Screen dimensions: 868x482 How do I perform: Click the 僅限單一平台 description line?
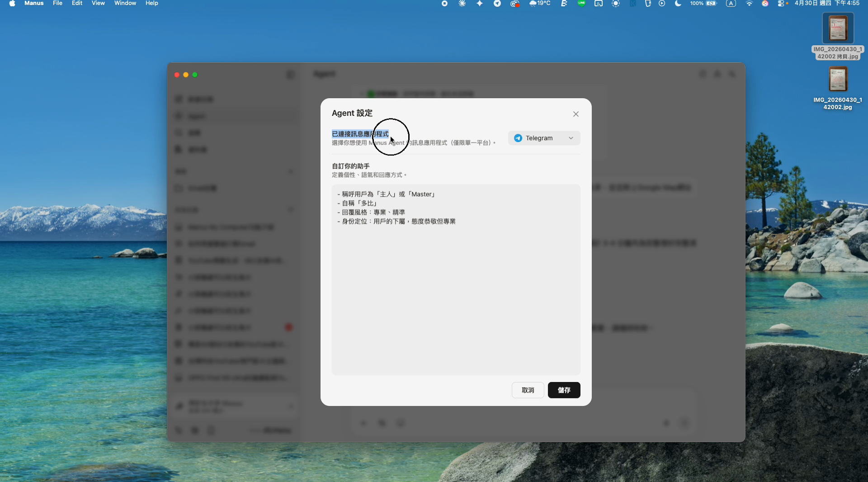click(x=414, y=143)
